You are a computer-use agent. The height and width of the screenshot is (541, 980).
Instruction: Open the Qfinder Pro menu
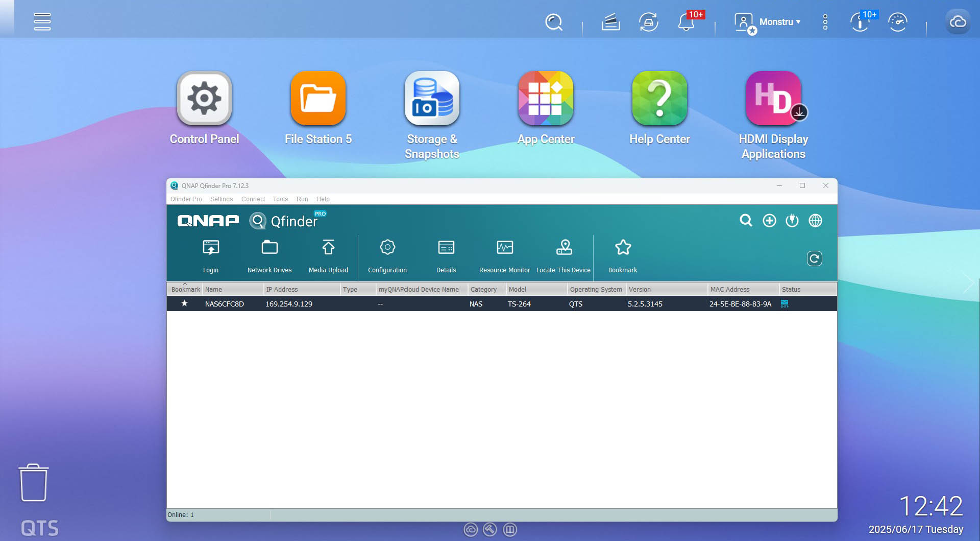[x=186, y=199]
